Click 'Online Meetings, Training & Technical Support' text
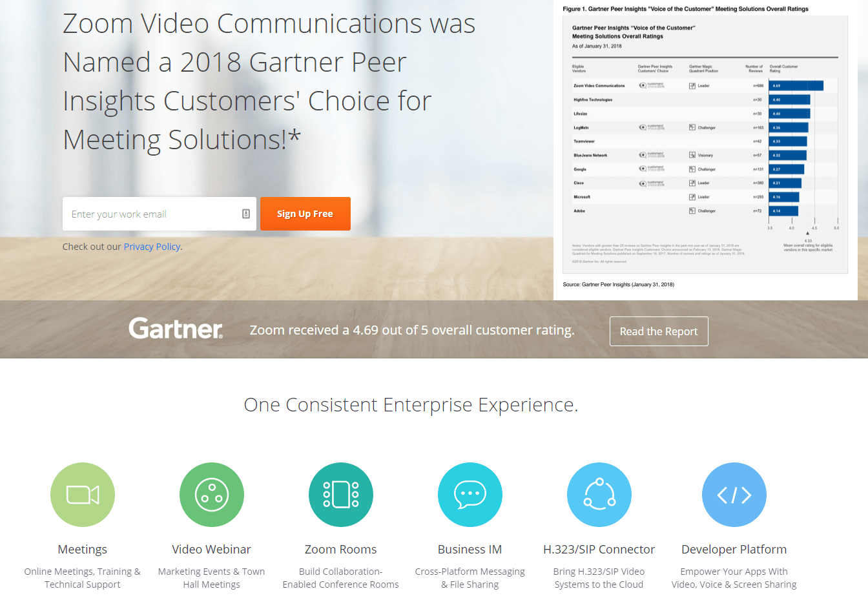 point(83,578)
